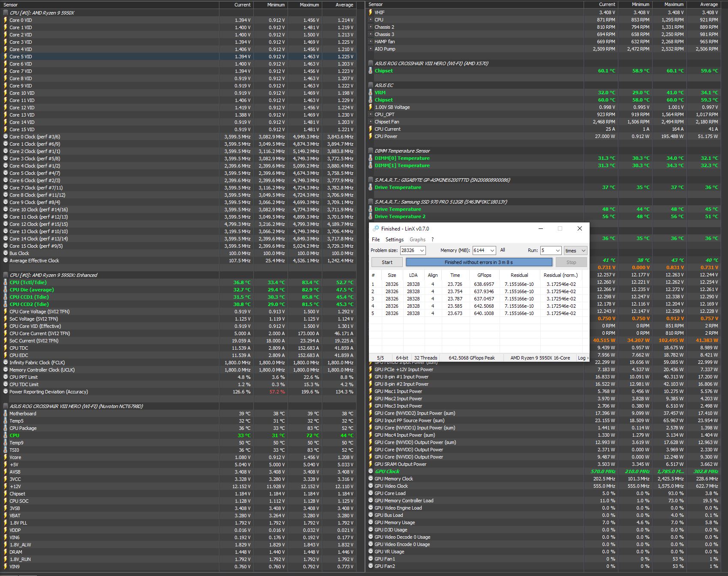Click the 642.5068 GFlops Peak status entry
Viewport: 728px width, 576px height.
(x=471, y=358)
